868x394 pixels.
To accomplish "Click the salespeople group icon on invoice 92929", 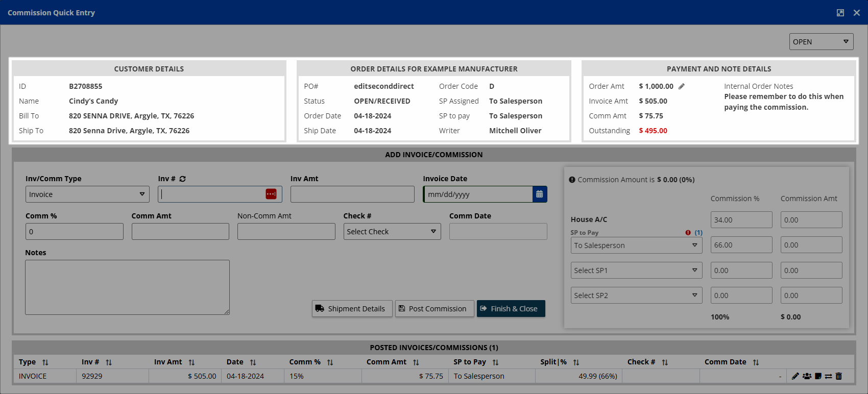I will 807,376.
